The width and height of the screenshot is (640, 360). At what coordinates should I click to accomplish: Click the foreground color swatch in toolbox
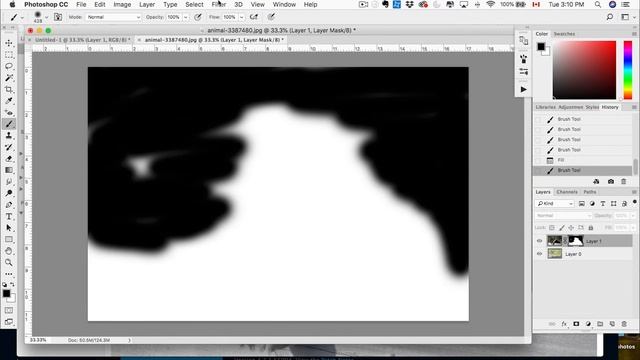(x=6, y=293)
